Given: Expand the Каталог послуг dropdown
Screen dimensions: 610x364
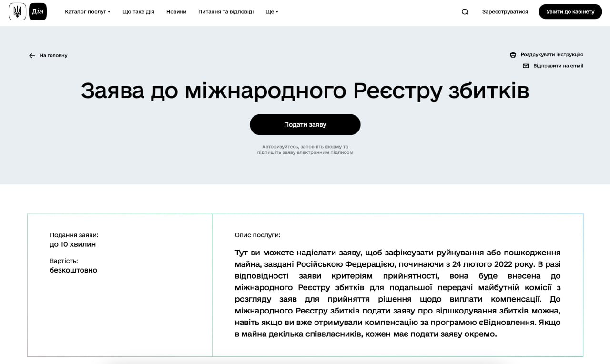Looking at the screenshot, I should click(x=87, y=12).
